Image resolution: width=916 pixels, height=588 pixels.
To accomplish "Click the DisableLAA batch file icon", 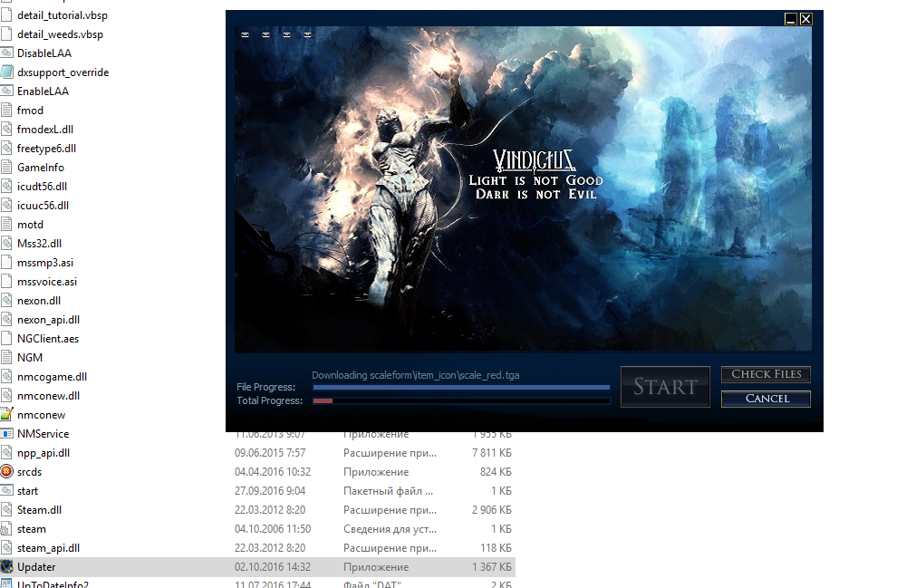I will click(x=6, y=53).
